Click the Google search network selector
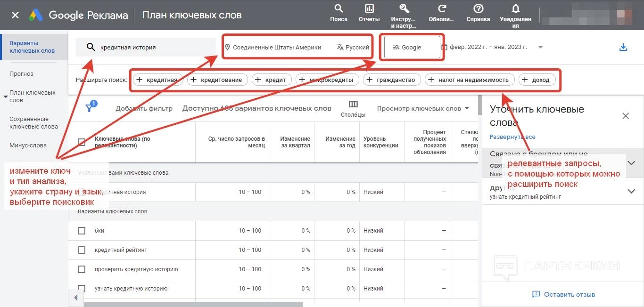The width and height of the screenshot is (644, 307). 412,47
